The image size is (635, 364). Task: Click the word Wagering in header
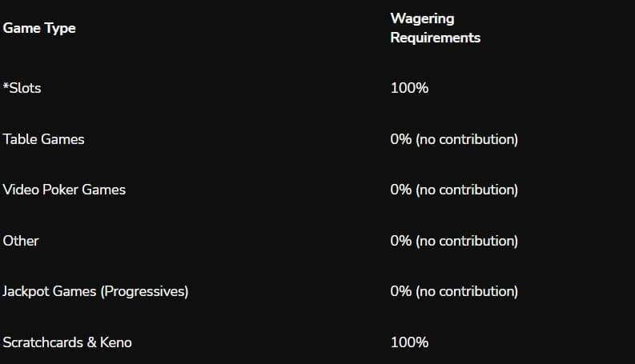[x=422, y=18]
